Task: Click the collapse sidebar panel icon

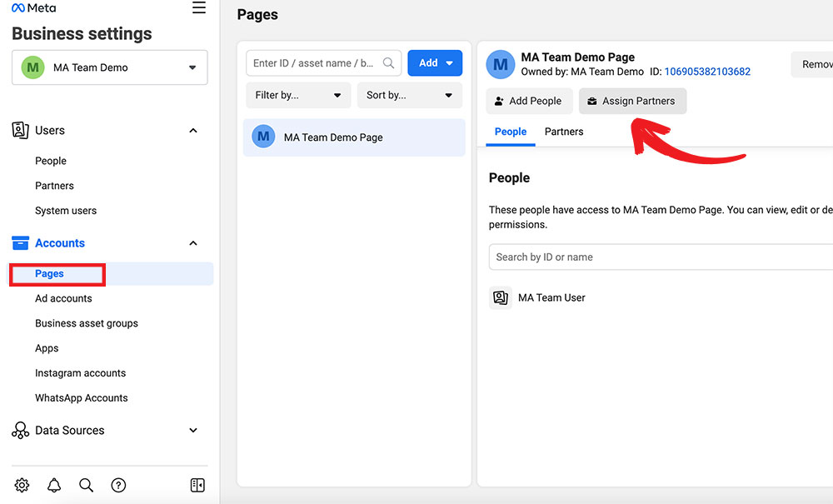Action: point(197,485)
